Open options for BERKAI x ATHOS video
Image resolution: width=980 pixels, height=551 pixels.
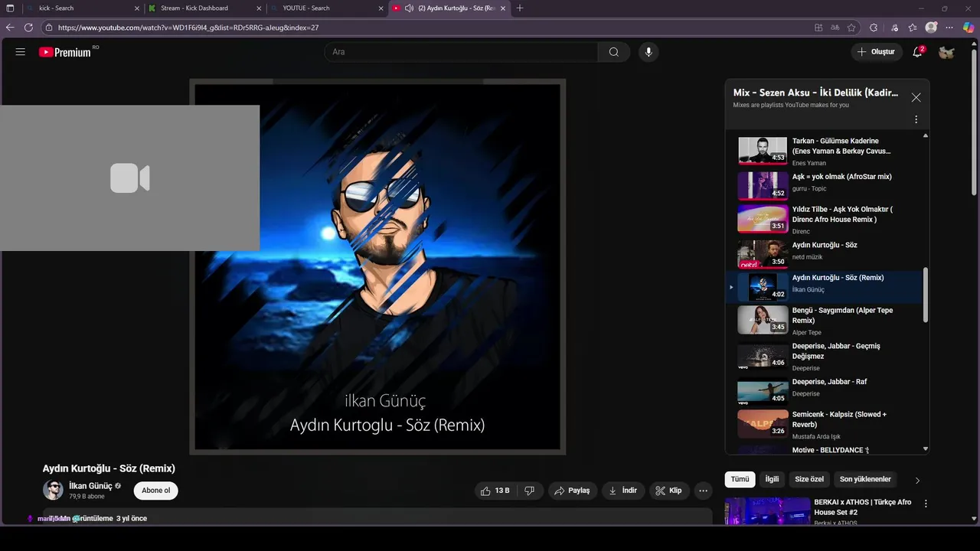[926, 504]
